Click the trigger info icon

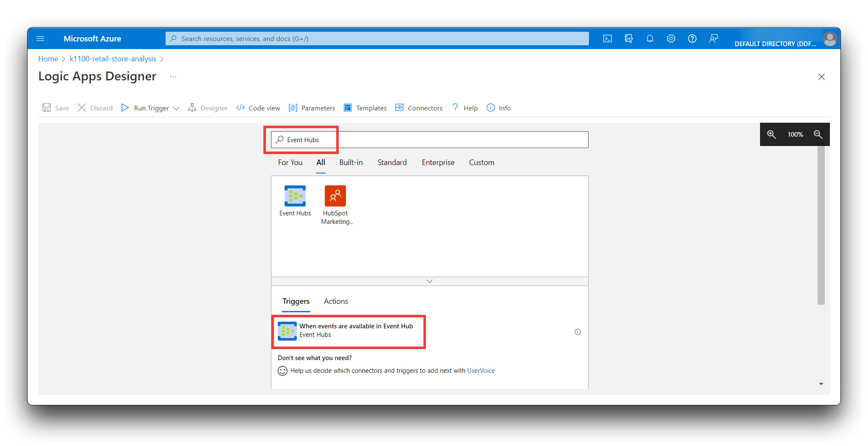point(578,332)
